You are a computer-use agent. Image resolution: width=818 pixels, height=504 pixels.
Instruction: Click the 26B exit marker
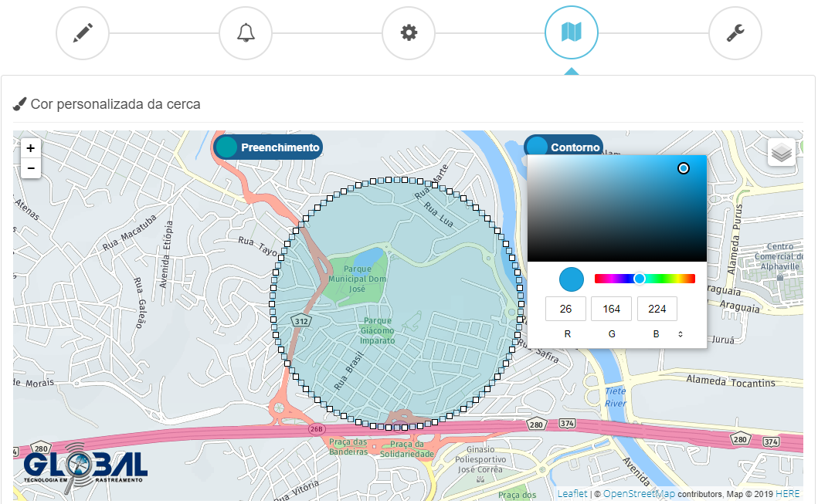[316, 429]
